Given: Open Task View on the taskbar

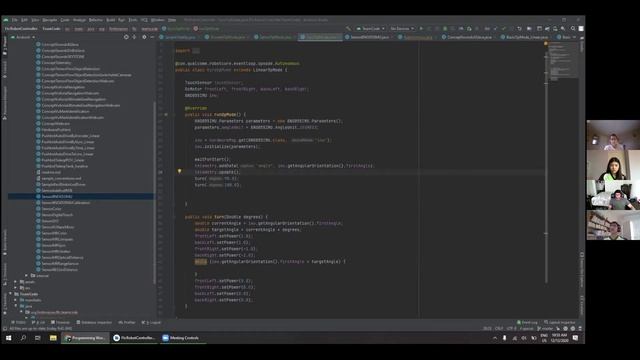Looking at the screenshot, I should 38,338.
